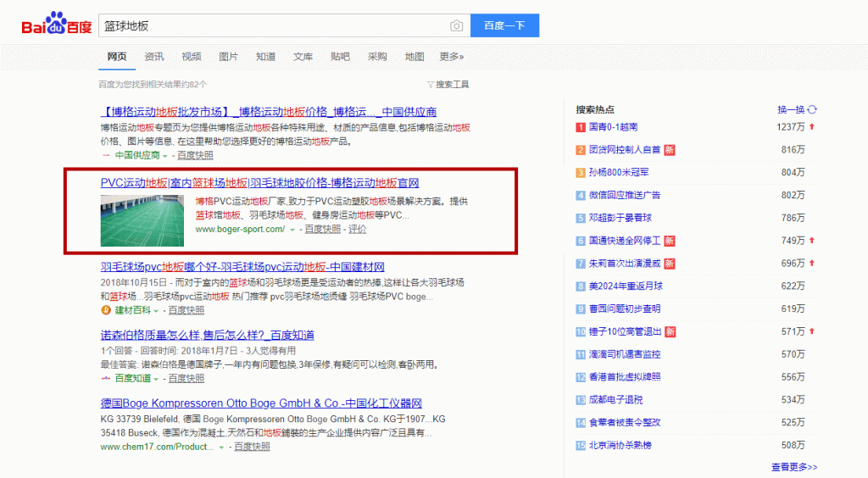This screenshot has width=868, height=478.
Task: Open hot topic 国通快递全网停工
Action: coord(625,241)
